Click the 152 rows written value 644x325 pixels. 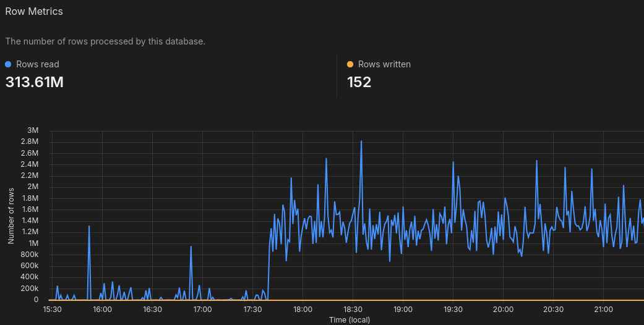point(359,82)
